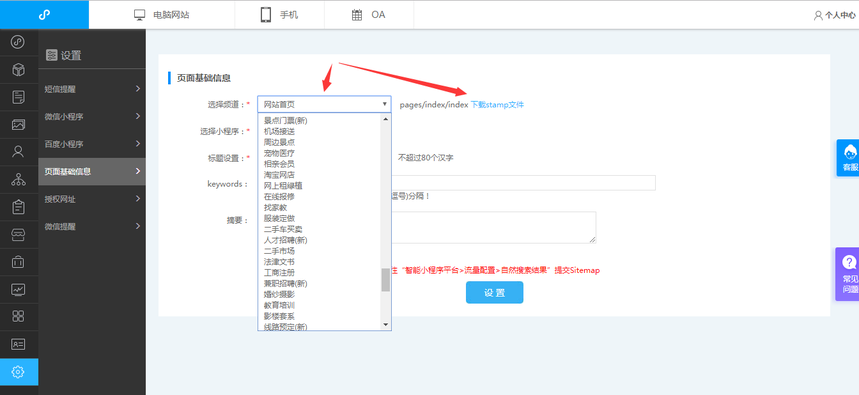
Task: Expand the 微信小程序 chevron
Action: coord(138,116)
